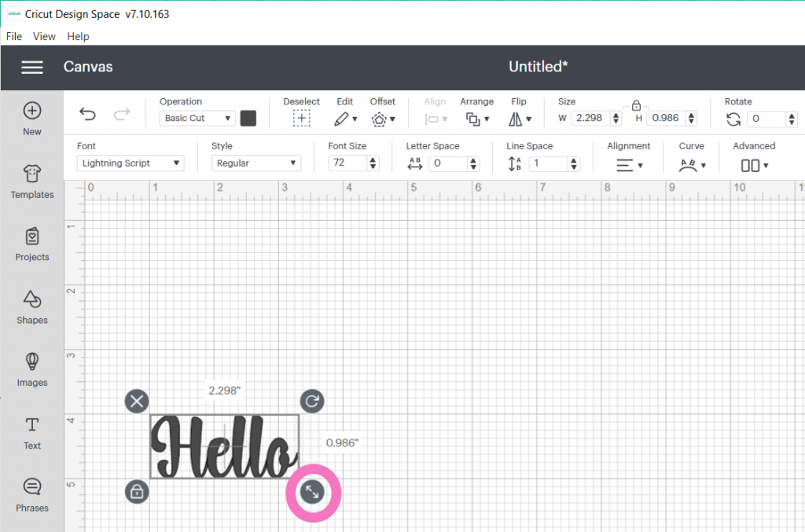Image resolution: width=805 pixels, height=532 pixels.
Task: Add Text from the sidebar
Action: coord(31,433)
